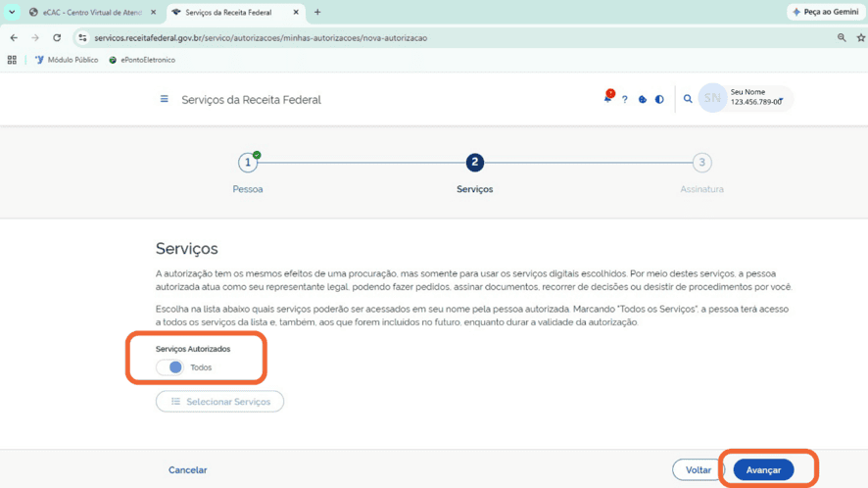
Task: Click the address bar URL
Action: tap(261, 38)
